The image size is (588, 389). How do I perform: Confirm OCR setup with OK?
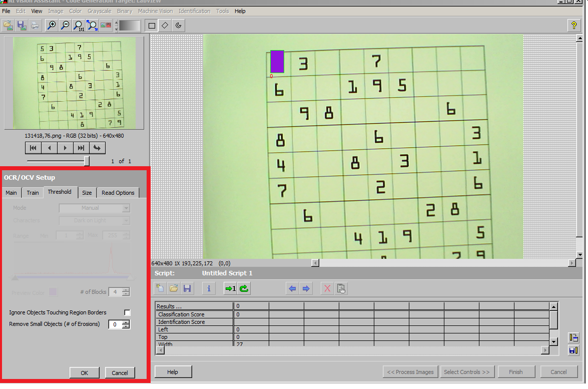(x=85, y=373)
